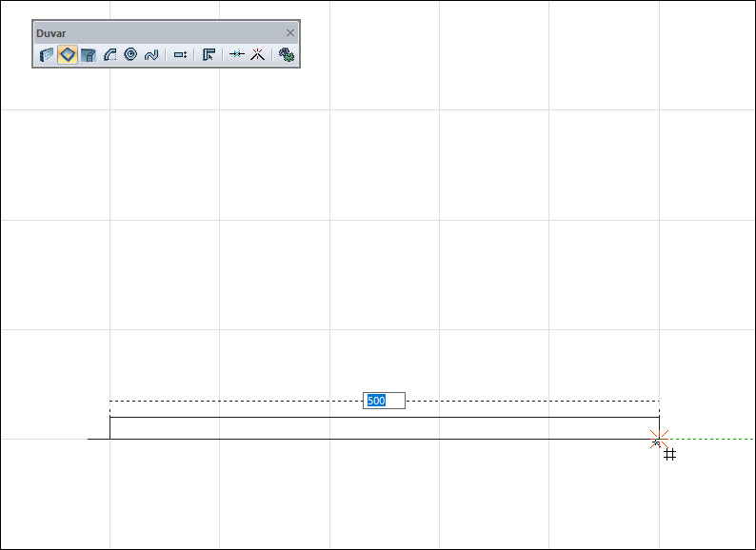
Task: Click the red snap marker at wall end
Action: coord(659,439)
